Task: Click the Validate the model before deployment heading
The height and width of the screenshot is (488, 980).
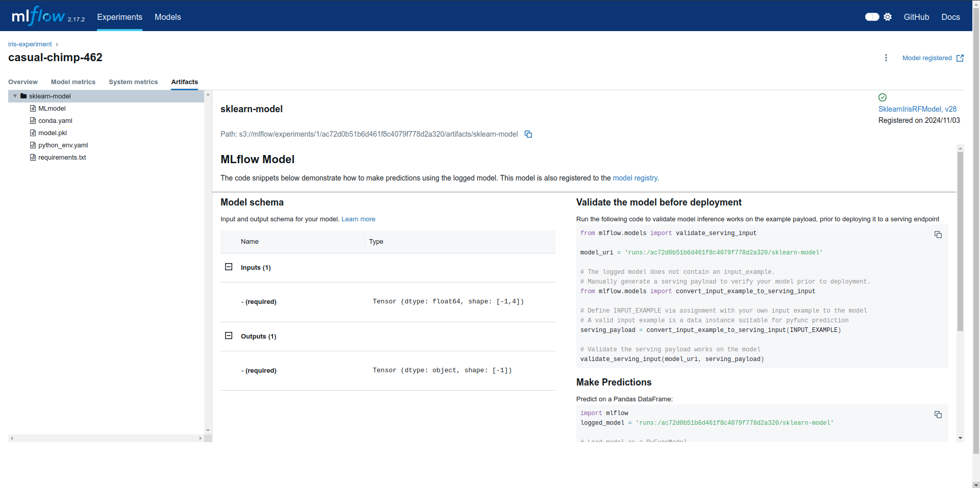Action: coord(658,202)
